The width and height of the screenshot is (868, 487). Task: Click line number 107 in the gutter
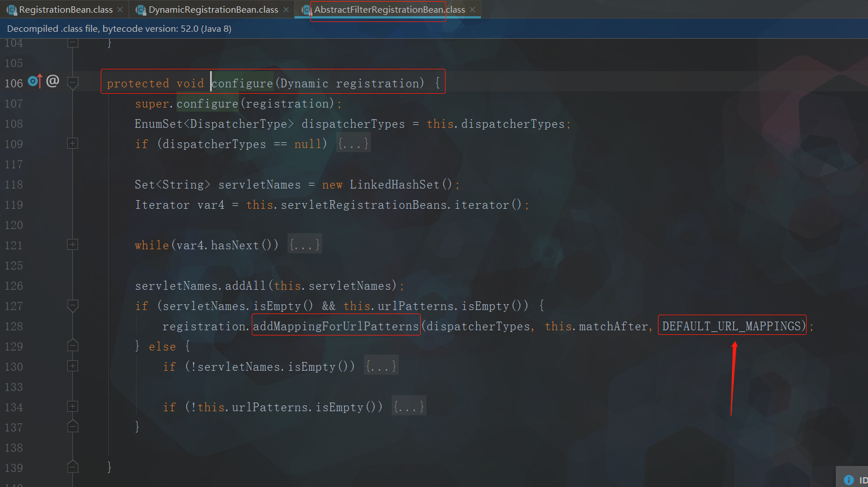tap(14, 104)
